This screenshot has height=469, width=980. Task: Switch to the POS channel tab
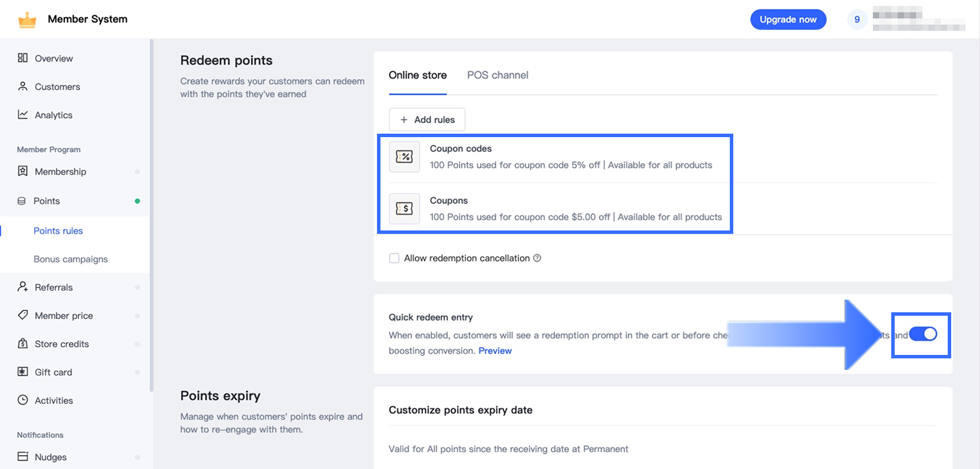[497, 75]
